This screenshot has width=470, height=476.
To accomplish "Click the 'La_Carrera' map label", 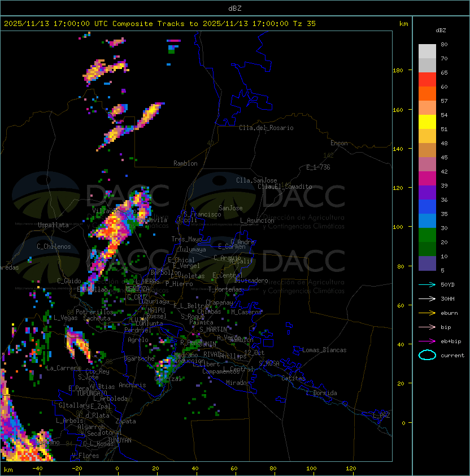I will click(63, 368).
